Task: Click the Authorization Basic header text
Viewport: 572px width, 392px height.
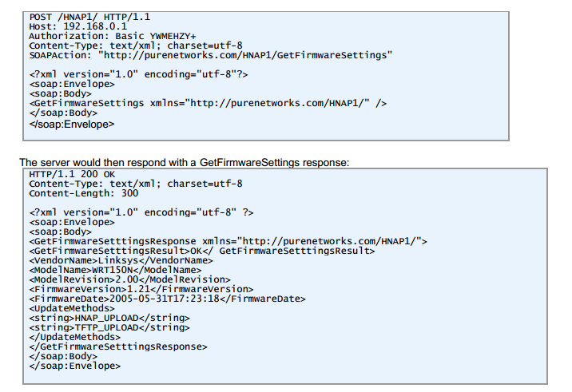Action: pos(113,36)
